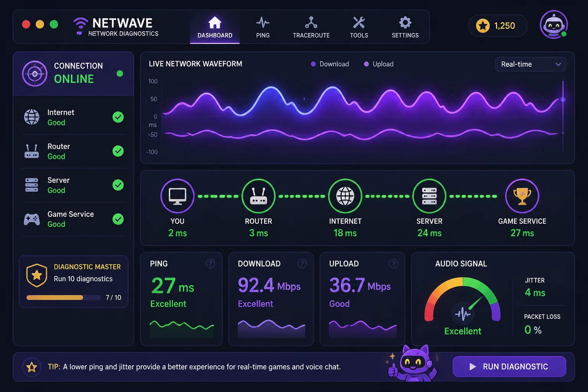The width and height of the screenshot is (588, 392).
Task: Select the INTERNET globe node in path
Action: 345,196
